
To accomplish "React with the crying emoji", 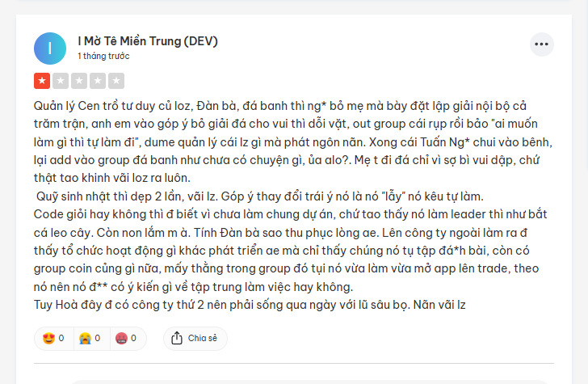I will (x=85, y=339).
